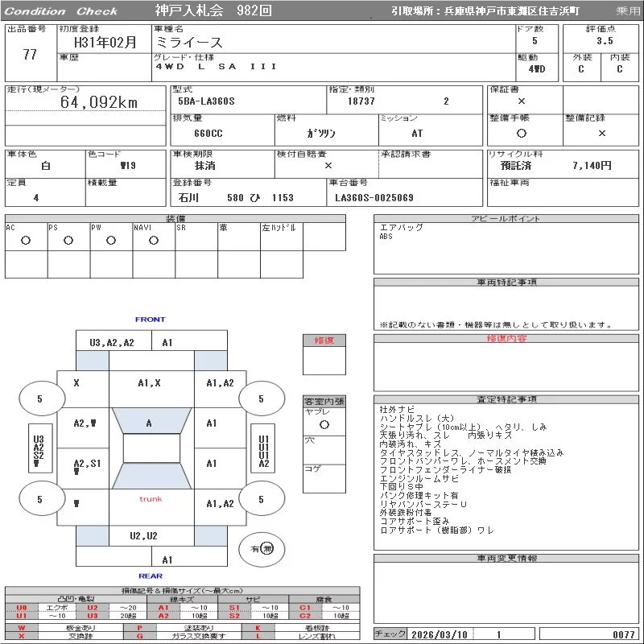644x644 pixels.
Task: Click the 査定特記事項 section header
Action: click(508, 399)
